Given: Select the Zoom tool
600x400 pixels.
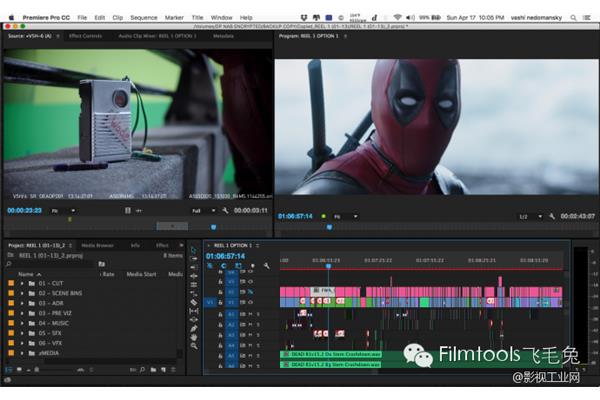Looking at the screenshot, I should [194, 346].
